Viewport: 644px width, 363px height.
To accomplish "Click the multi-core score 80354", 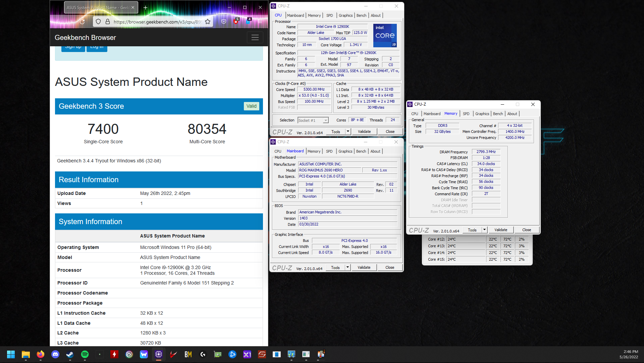I will point(207,129).
